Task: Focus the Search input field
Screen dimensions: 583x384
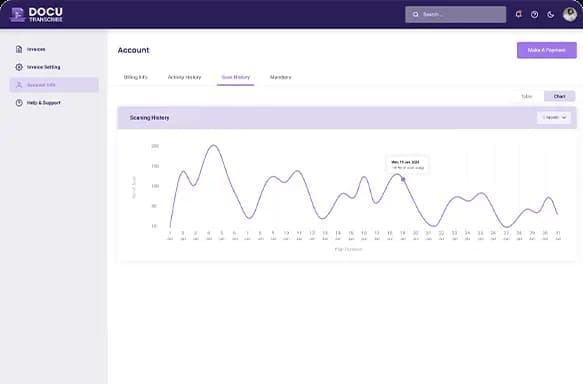Action: [x=455, y=14]
